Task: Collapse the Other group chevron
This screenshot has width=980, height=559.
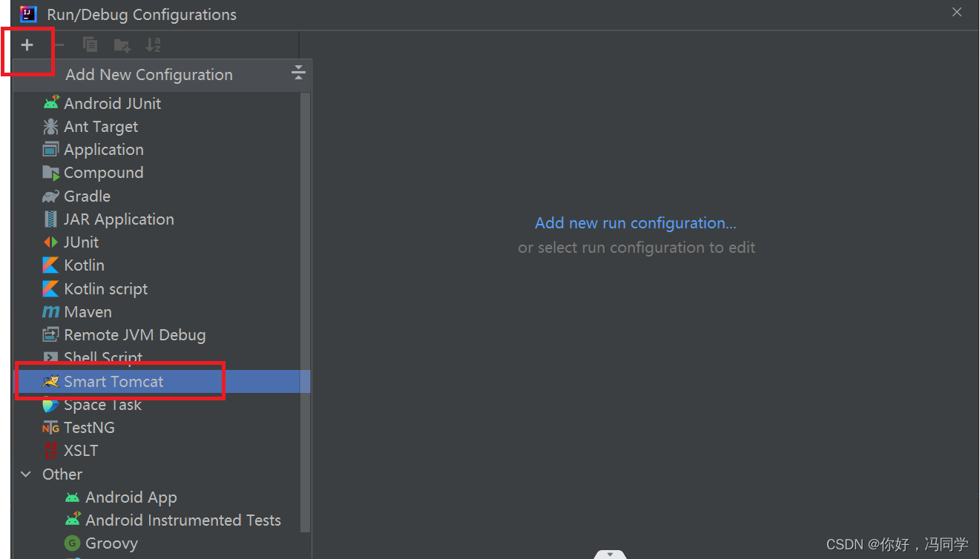Action: point(26,474)
